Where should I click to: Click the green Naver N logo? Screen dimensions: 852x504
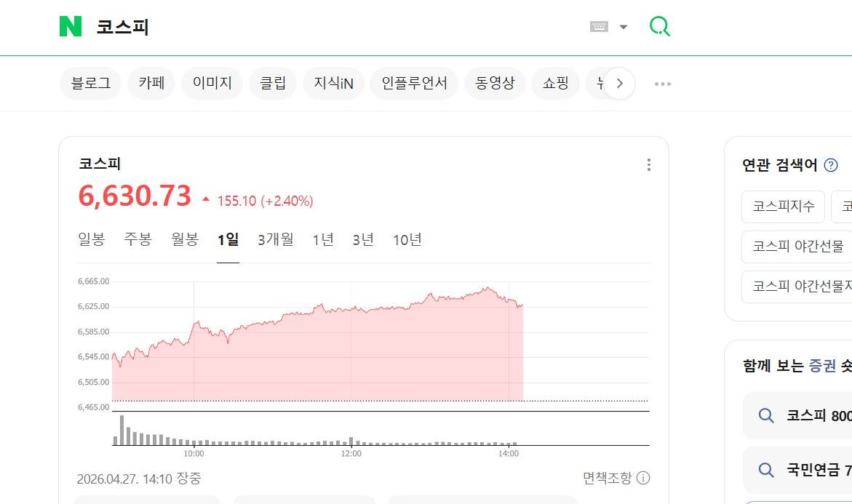tap(71, 27)
